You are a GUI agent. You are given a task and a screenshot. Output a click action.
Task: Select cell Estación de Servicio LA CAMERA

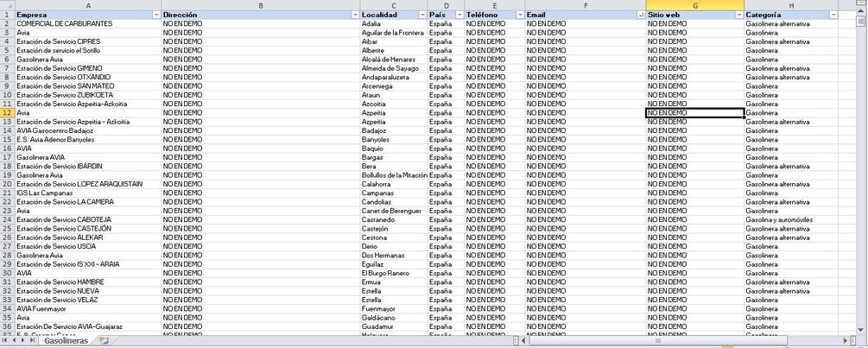tap(88, 202)
